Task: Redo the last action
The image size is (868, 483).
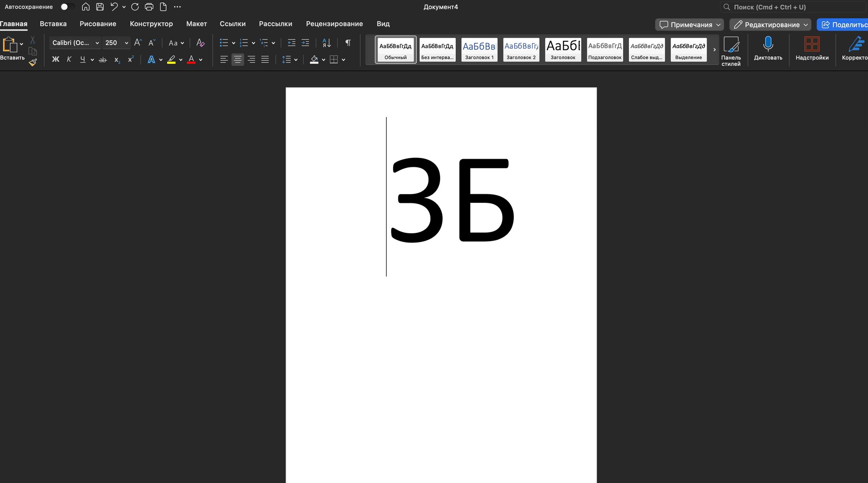Action: click(x=135, y=7)
